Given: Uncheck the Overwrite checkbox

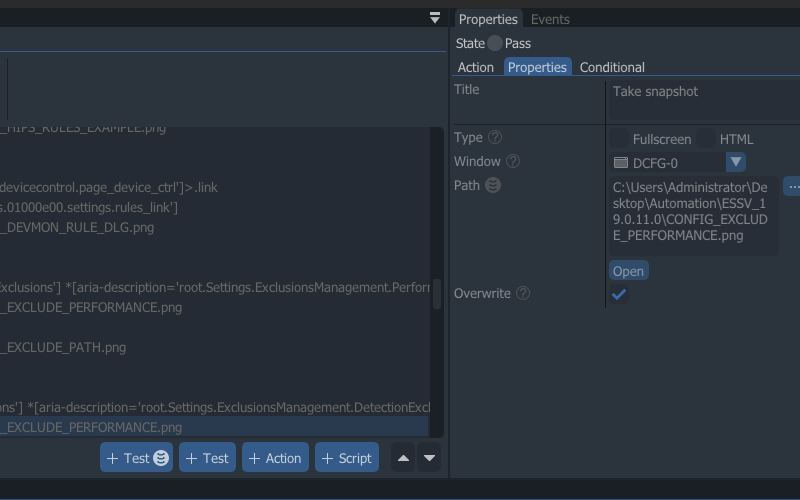Looking at the screenshot, I should [x=619, y=294].
